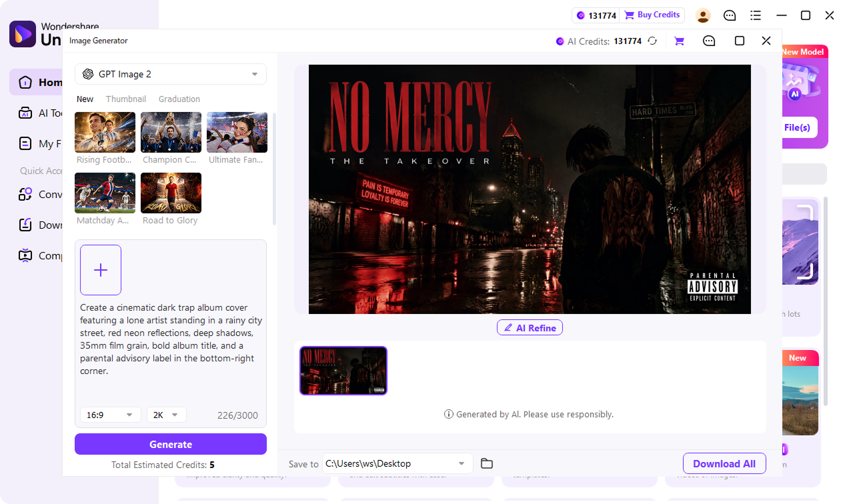Open My Files icon in left sidebar

(25, 143)
